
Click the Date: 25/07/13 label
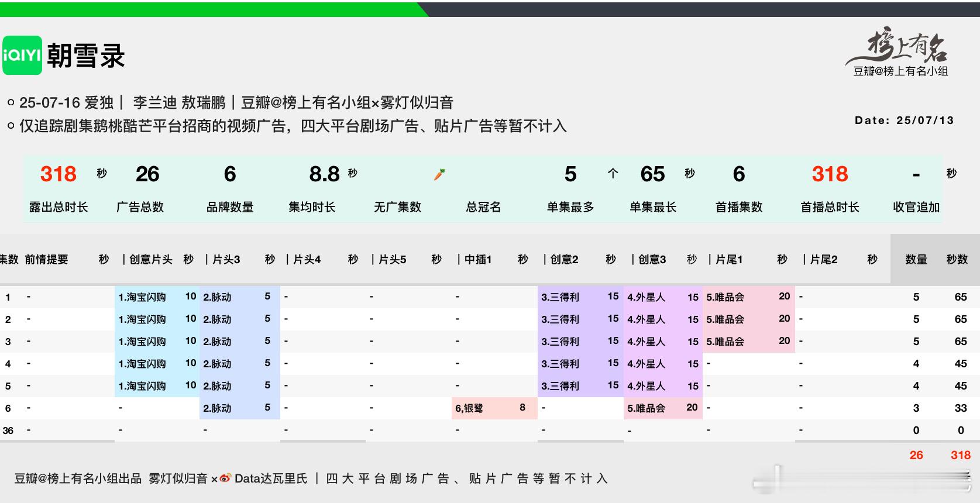(x=904, y=120)
